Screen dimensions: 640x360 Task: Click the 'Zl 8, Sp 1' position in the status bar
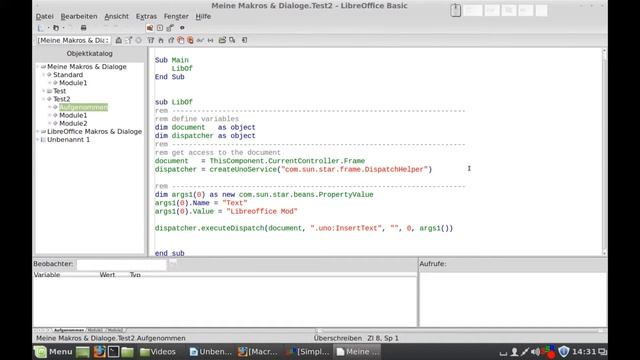383,338
